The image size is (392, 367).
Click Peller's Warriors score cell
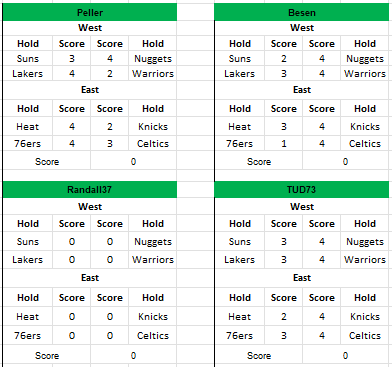click(110, 73)
